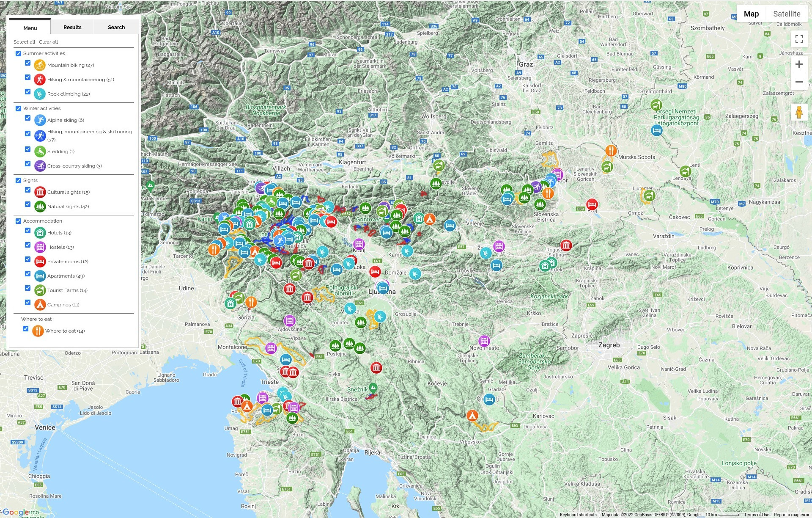The width and height of the screenshot is (812, 518).
Task: Zoom in on the map
Action: [x=799, y=64]
